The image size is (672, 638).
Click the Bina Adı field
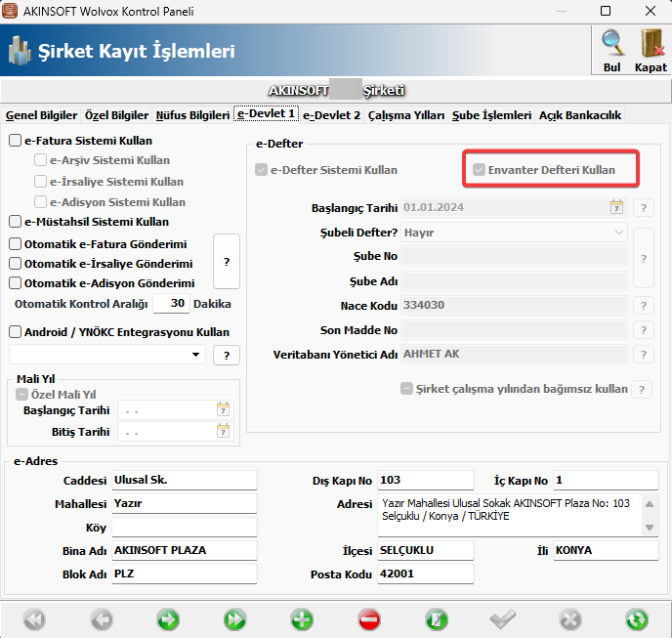tap(185, 550)
